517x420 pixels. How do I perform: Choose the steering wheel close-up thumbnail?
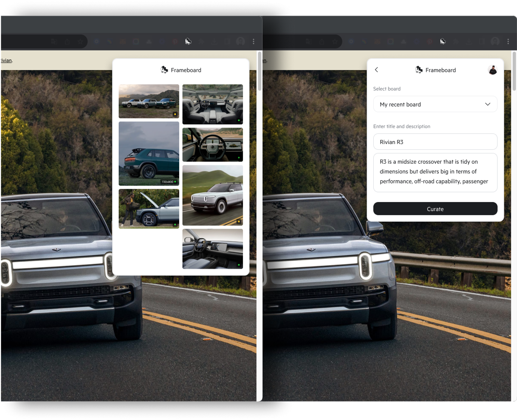(x=213, y=145)
